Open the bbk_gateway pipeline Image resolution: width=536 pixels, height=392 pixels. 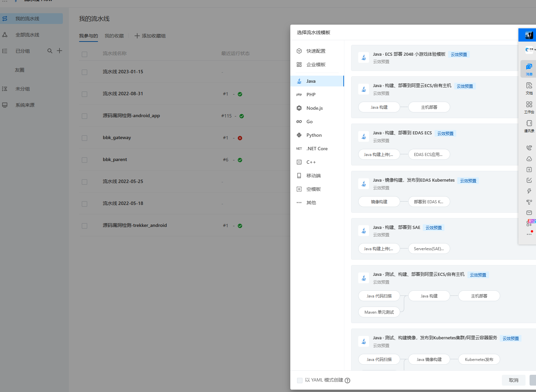click(117, 137)
